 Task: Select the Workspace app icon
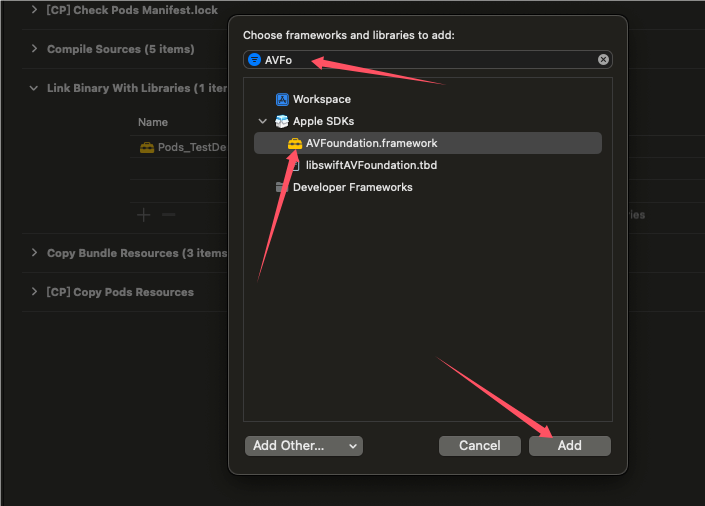(282, 99)
